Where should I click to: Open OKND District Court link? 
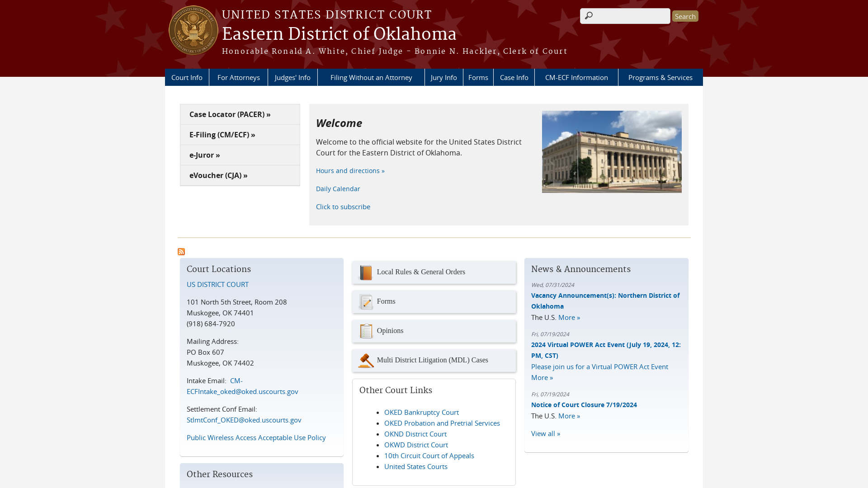point(415,434)
